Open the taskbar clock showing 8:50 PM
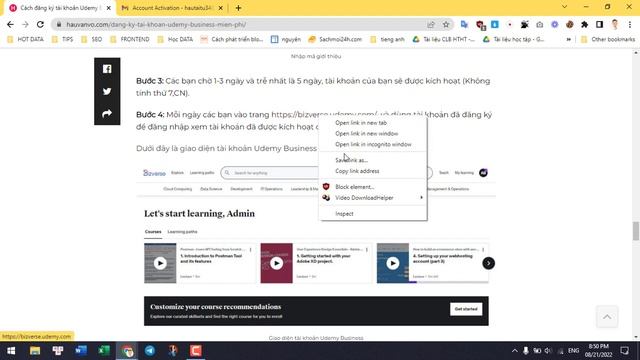This screenshot has width=640, height=360. click(598, 351)
